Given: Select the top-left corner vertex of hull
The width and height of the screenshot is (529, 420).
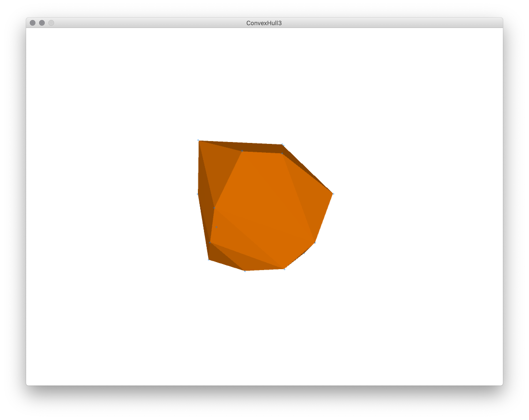Looking at the screenshot, I should (x=198, y=140).
